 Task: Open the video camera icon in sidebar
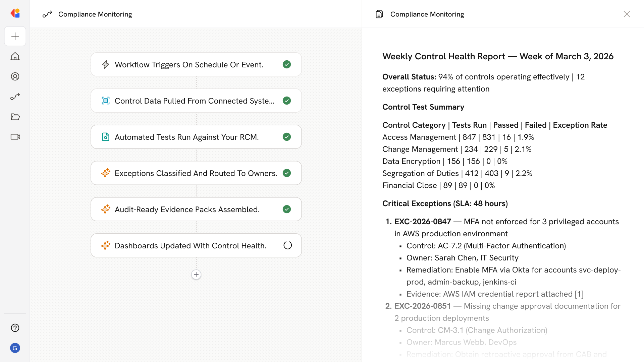click(x=15, y=137)
